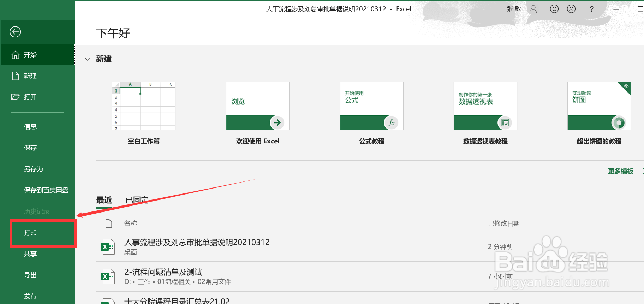Select 保存 in the sidebar
Viewport: 644px width, 304px height.
[30, 148]
